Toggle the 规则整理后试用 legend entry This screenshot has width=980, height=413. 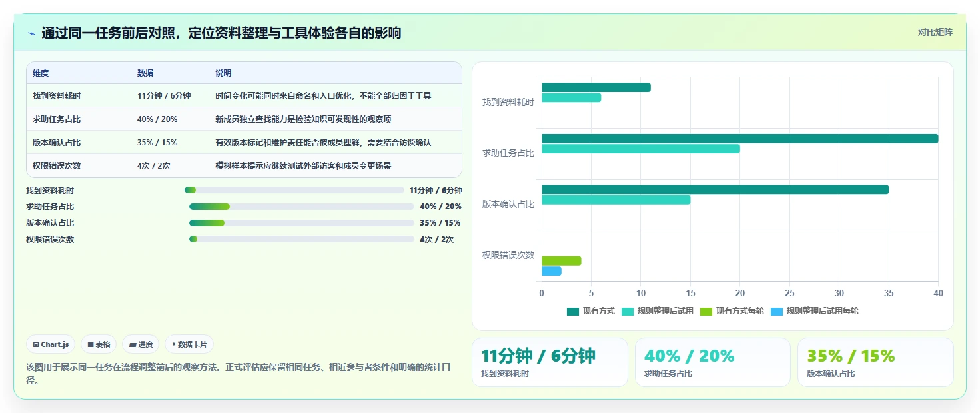(x=658, y=311)
